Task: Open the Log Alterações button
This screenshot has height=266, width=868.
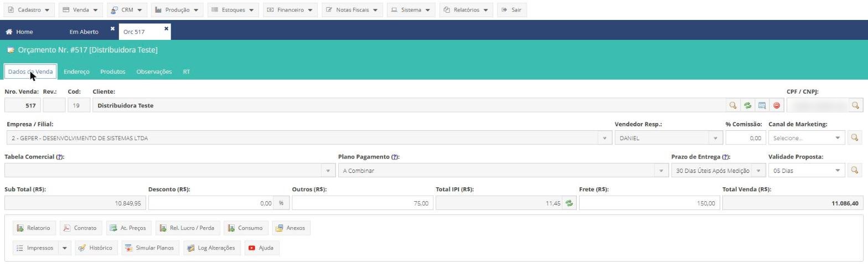Action: coord(211,248)
